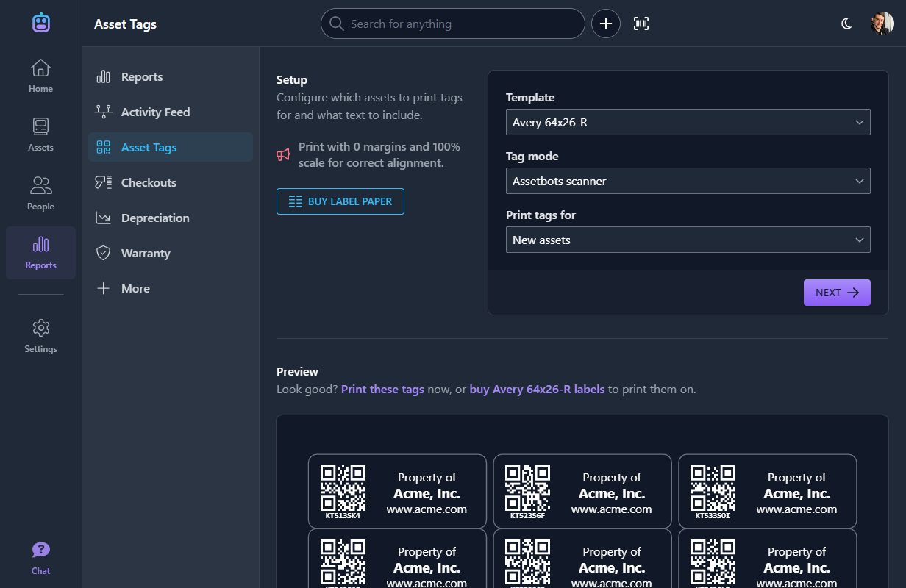This screenshot has width=906, height=588.
Task: Open the Tag mode dropdown
Action: [688, 181]
